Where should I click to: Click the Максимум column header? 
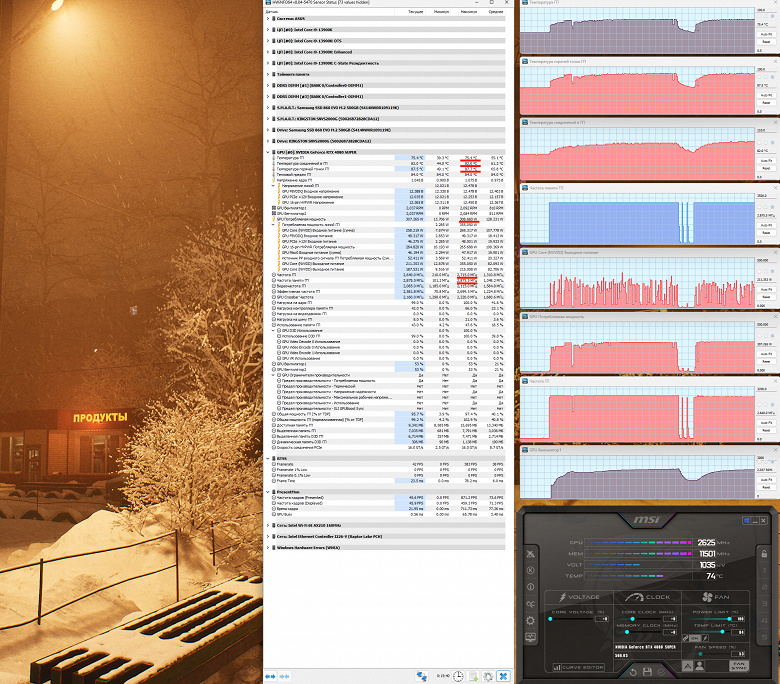(x=469, y=11)
